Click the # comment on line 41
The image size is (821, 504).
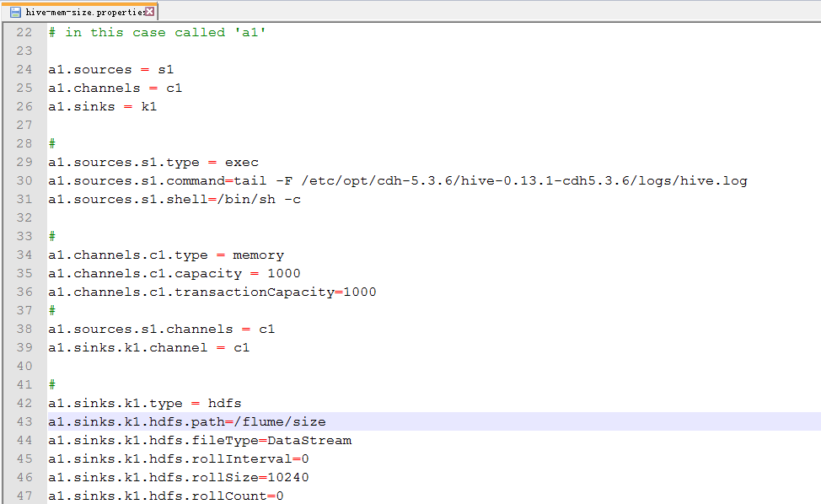click(51, 384)
